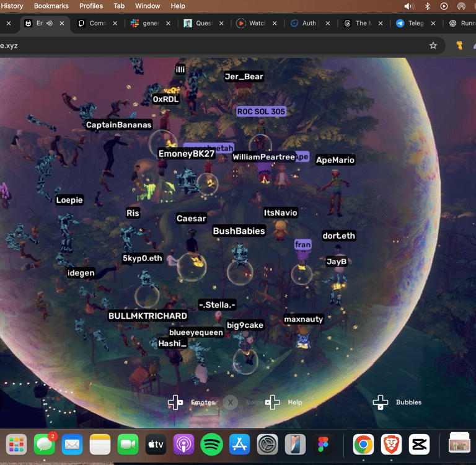This screenshot has width=476, height=465.
Task: Click the Bubbles d-pad control
Action: [x=381, y=402]
